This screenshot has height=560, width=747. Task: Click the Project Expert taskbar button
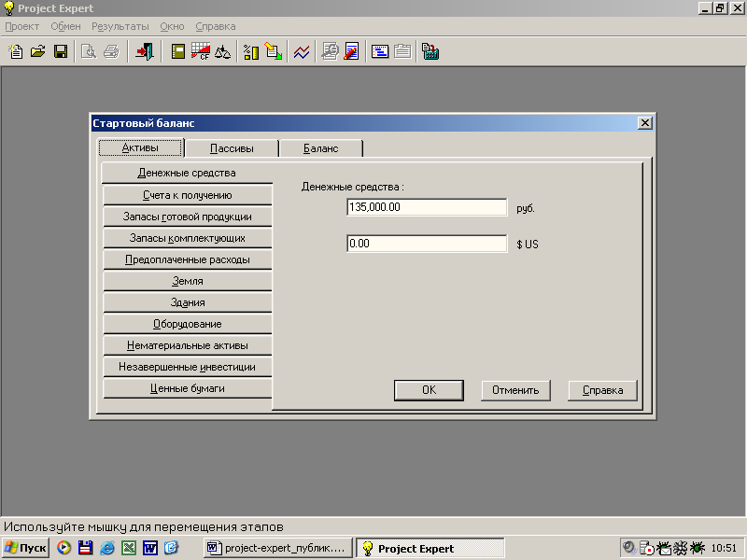[430, 548]
